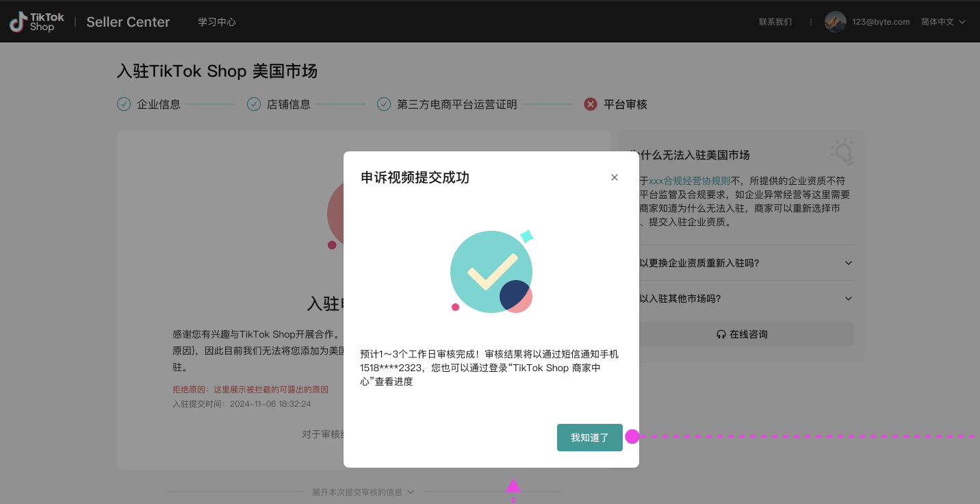Click the red 平台审核 failed step icon

pos(591,104)
